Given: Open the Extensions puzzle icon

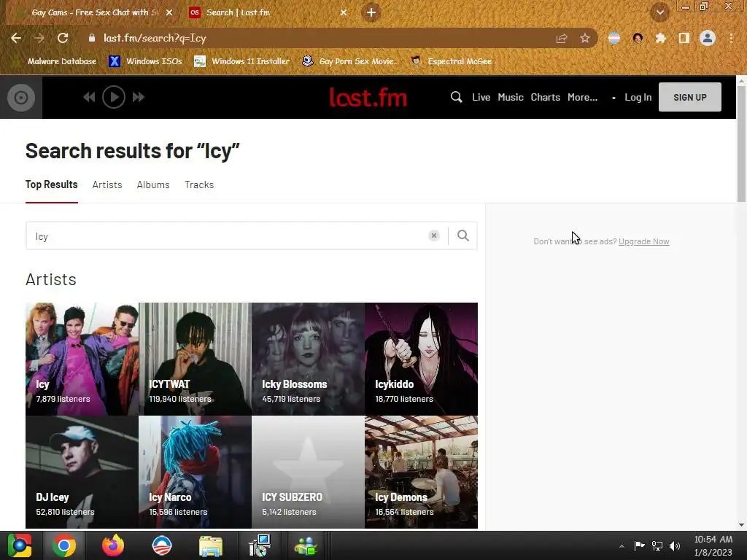Looking at the screenshot, I should (660, 38).
